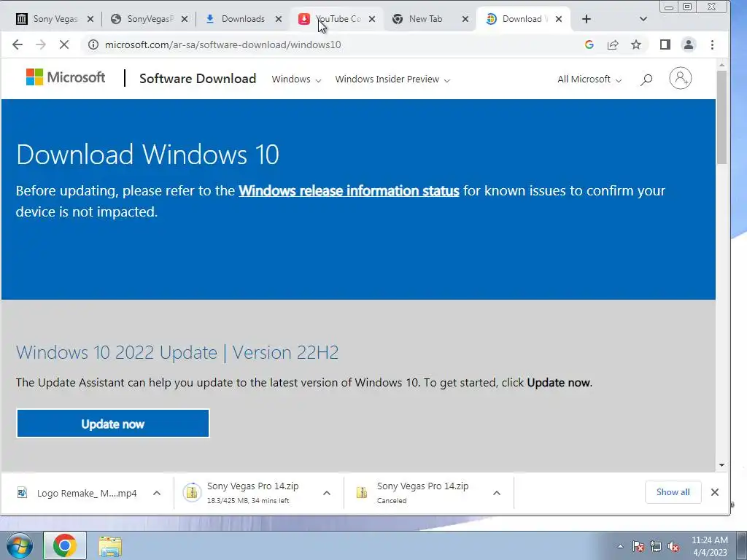Viewport: 747px width, 560px height.
Task: Close the Downloads tab
Action: coord(279,19)
